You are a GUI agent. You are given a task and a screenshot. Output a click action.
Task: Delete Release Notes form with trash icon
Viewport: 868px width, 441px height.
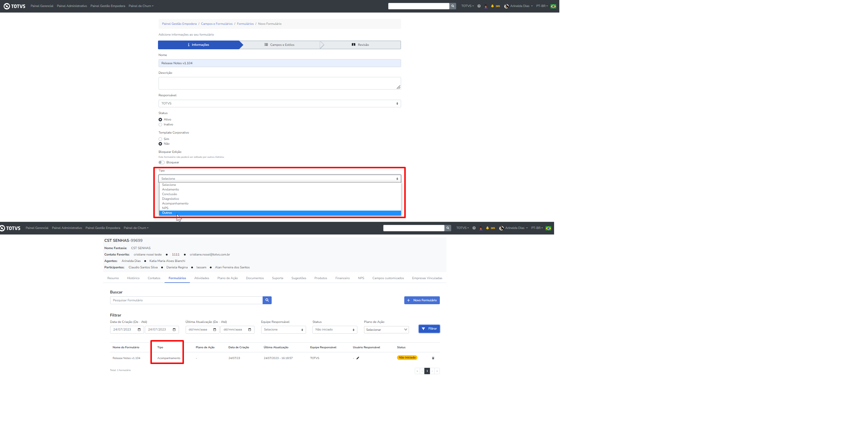(x=433, y=358)
